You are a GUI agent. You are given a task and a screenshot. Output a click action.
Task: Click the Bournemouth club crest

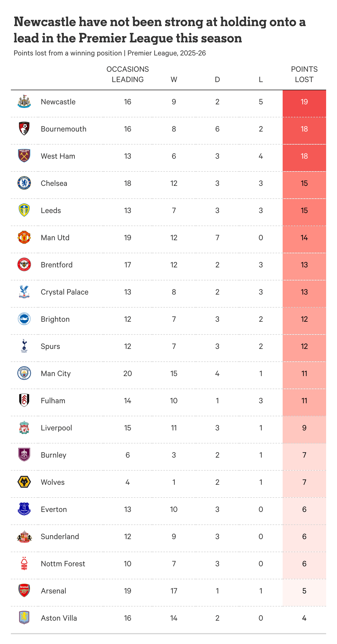pyautogui.click(x=24, y=129)
